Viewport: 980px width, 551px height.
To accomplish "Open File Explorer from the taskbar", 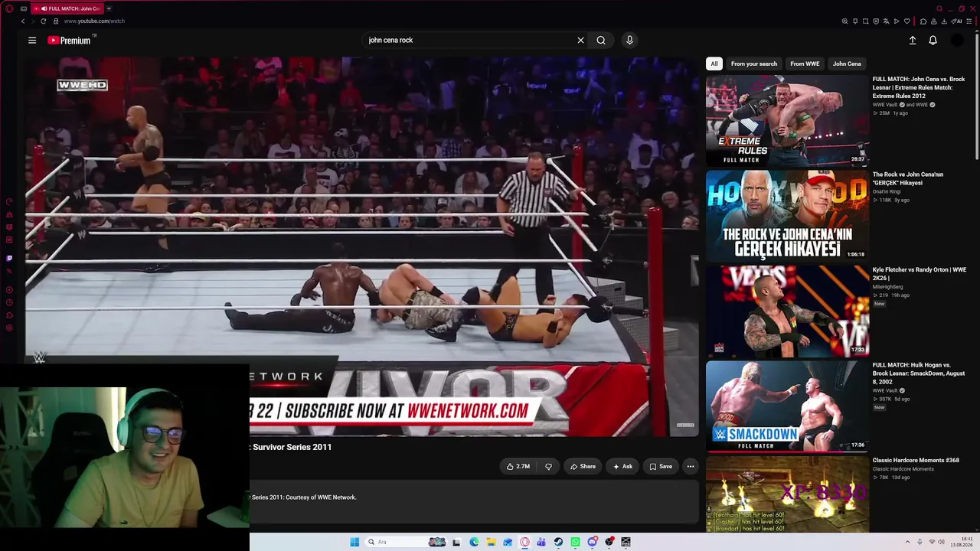I will point(491,543).
